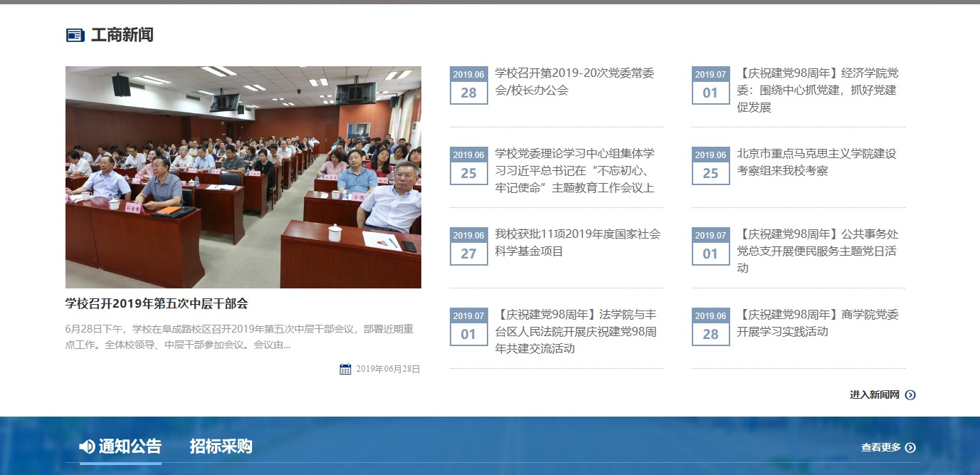
Task: Open article 北京市重点马克思主义学院建设考察组来我校考察
Action: pos(816,162)
